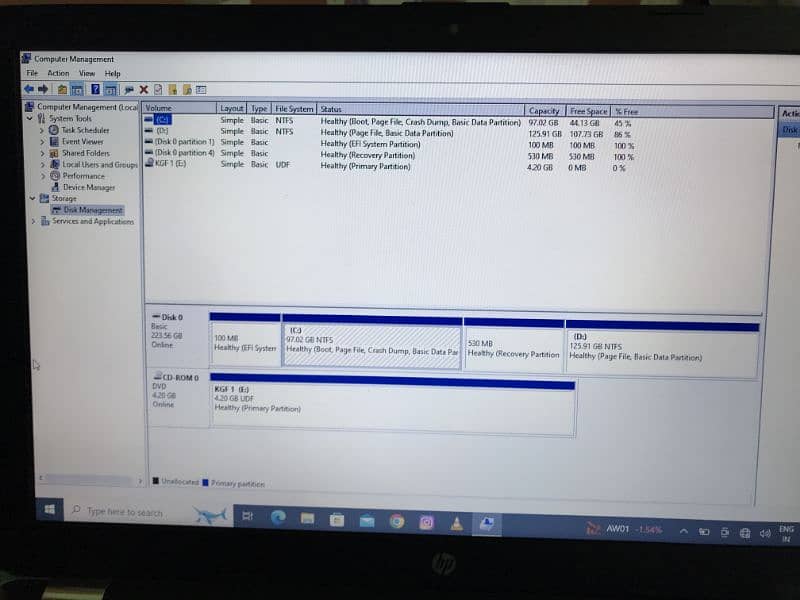Open File Explorer from taskbar
The image size is (800, 600).
point(307,519)
